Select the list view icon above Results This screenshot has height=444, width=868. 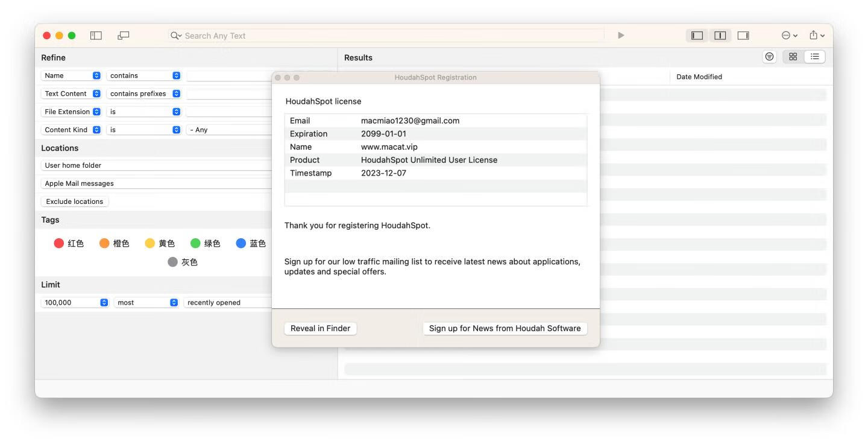pyautogui.click(x=815, y=56)
